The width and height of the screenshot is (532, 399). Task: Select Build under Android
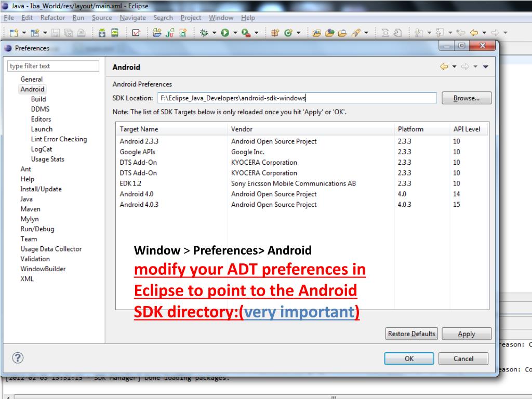click(38, 99)
